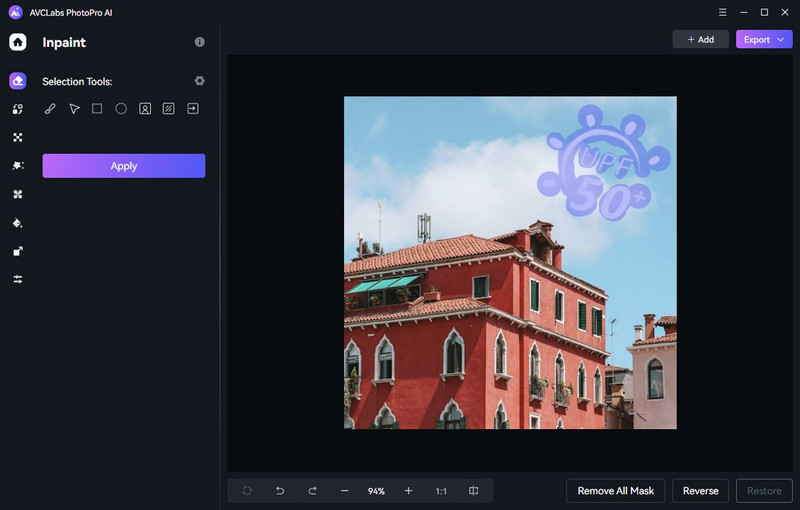Viewport: 800px width, 510px height.
Task: Click the Add image button
Action: 701,39
